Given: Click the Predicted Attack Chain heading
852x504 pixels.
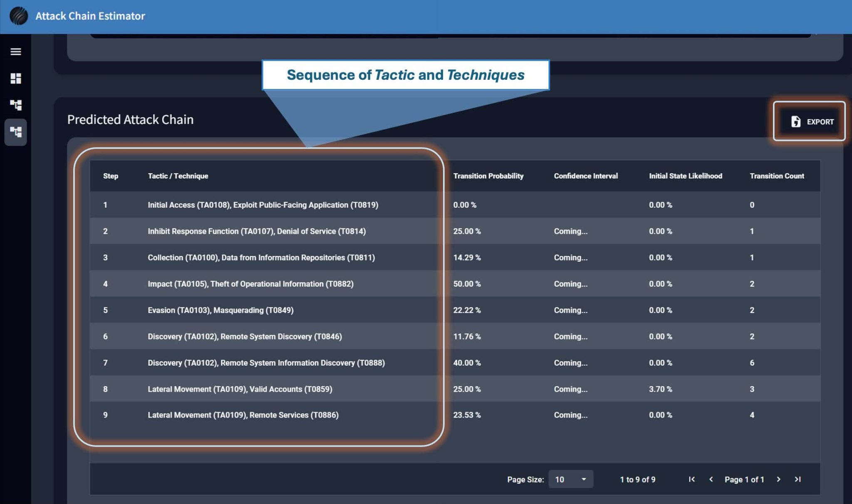Looking at the screenshot, I should (x=130, y=119).
